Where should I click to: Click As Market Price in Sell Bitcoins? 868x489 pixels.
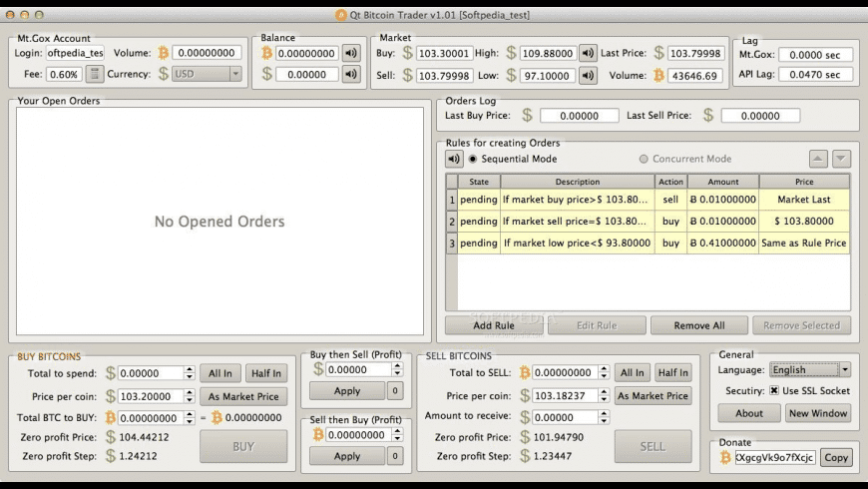pyautogui.click(x=652, y=396)
